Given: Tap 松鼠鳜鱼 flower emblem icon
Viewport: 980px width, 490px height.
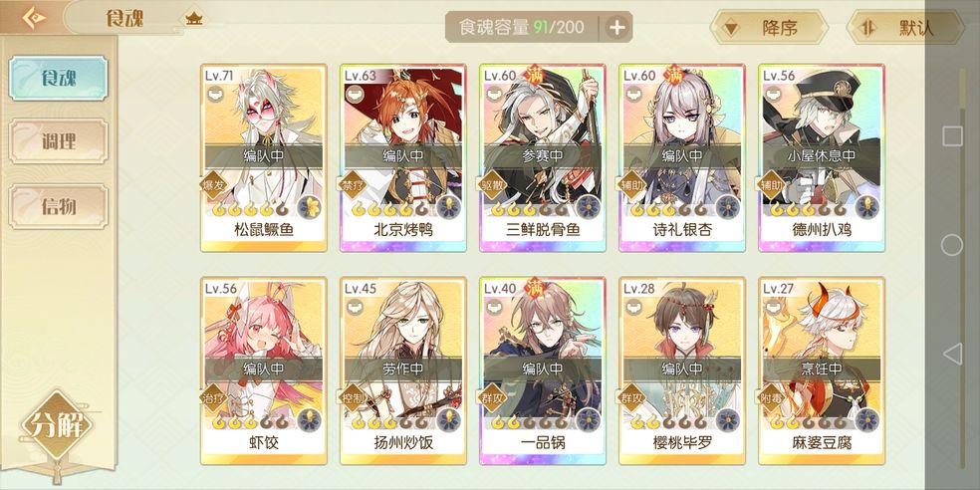Looking at the screenshot, I should click(309, 206).
